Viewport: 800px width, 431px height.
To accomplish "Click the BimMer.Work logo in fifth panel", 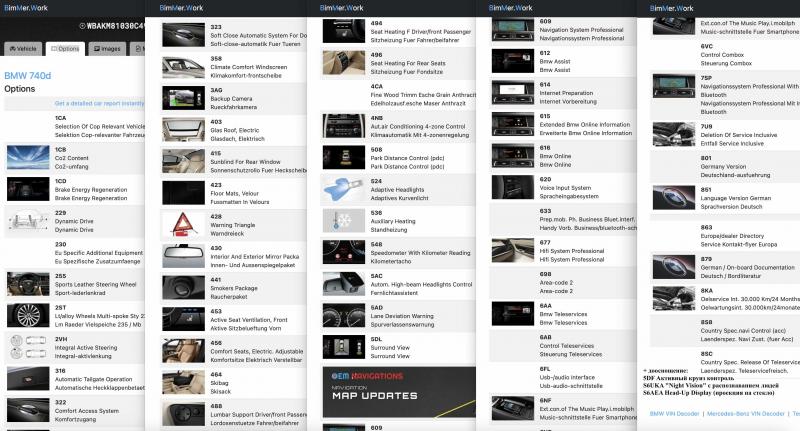I will [x=671, y=8].
